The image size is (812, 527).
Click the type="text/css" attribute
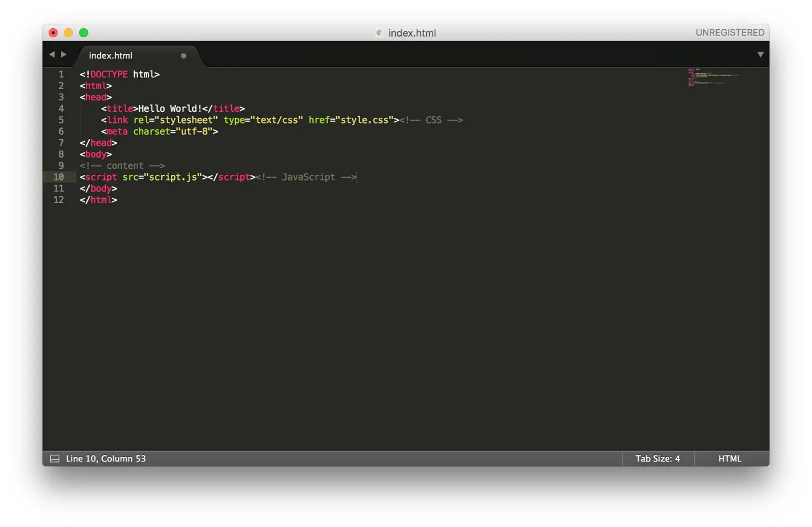point(263,120)
